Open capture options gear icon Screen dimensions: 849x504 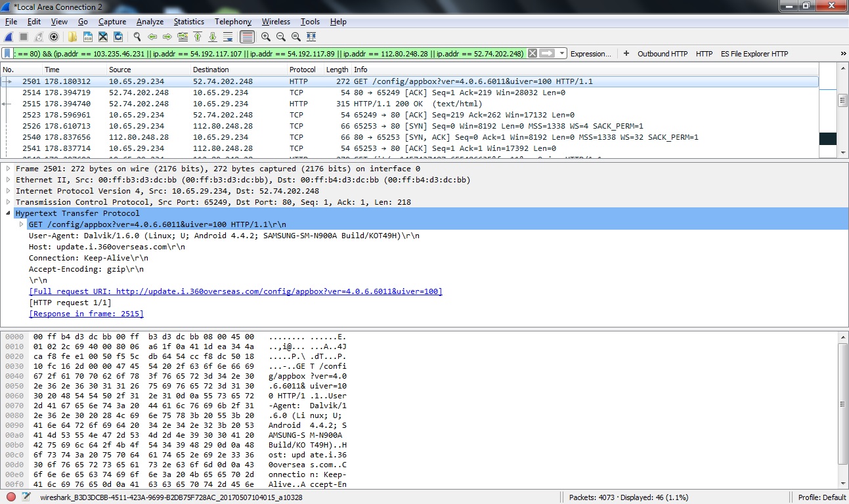pos(54,37)
